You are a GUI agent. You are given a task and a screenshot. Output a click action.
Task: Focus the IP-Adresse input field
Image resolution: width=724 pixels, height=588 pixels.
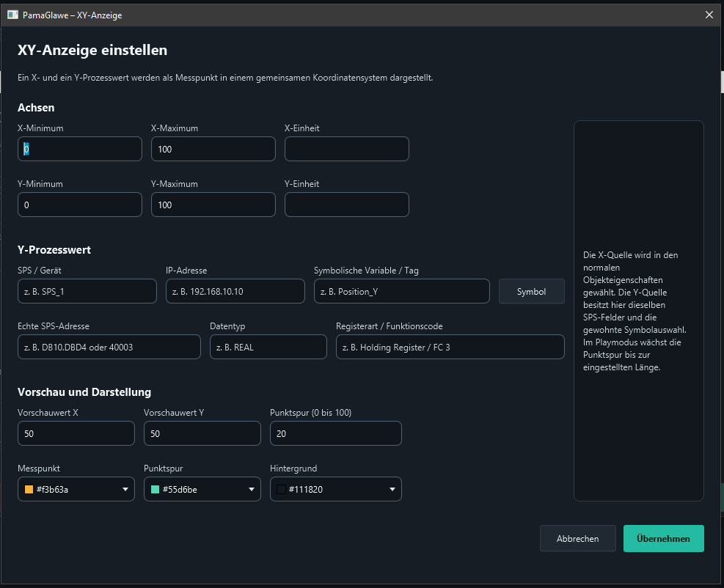pyautogui.click(x=235, y=291)
